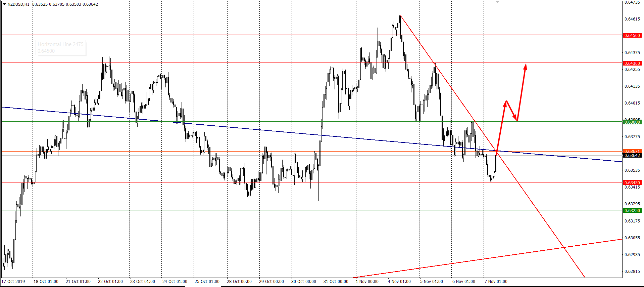Select the green 0.63250 price label
This screenshot has height=287, width=644.
click(x=632, y=210)
